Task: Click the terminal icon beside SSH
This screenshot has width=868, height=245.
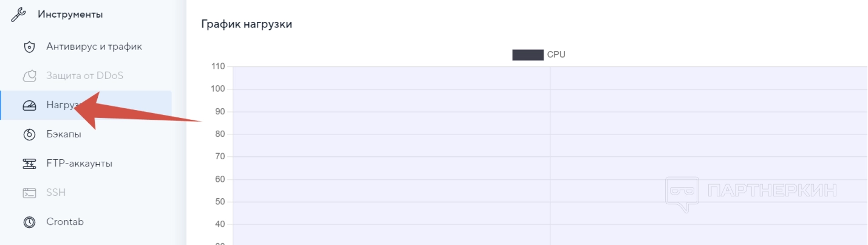Action: tap(29, 193)
